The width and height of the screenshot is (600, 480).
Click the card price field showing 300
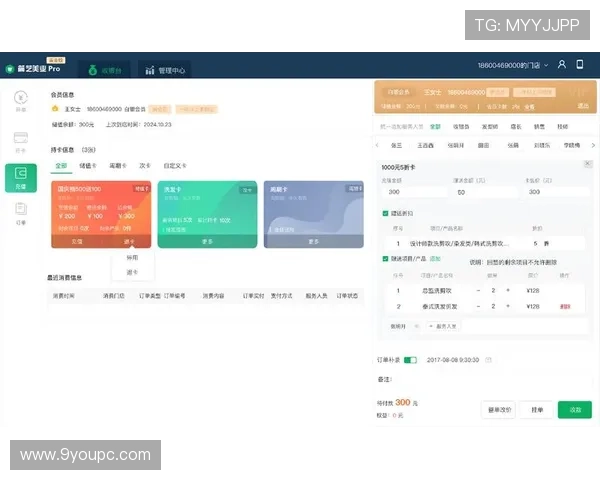pos(558,192)
